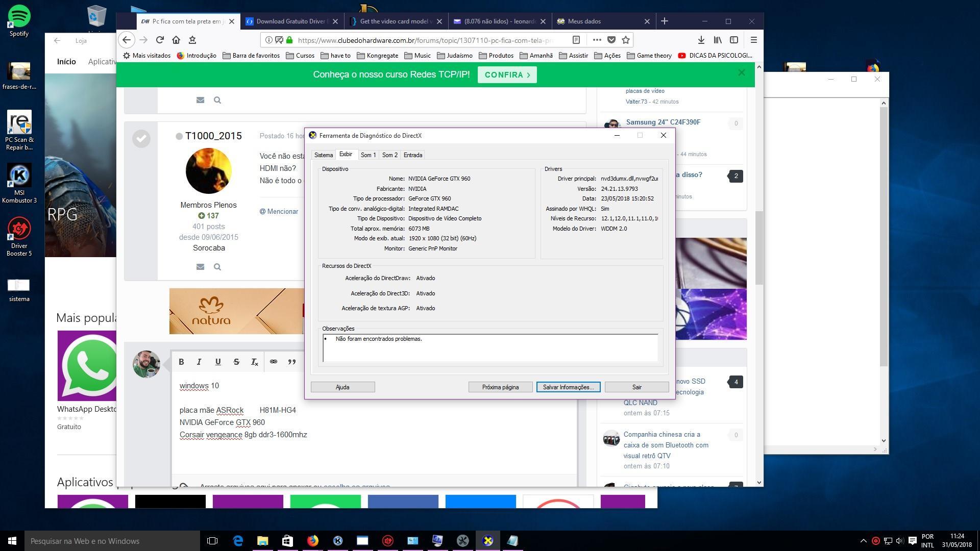The width and height of the screenshot is (980, 551).
Task: Open T1000_2015 user profile link
Action: (x=213, y=136)
